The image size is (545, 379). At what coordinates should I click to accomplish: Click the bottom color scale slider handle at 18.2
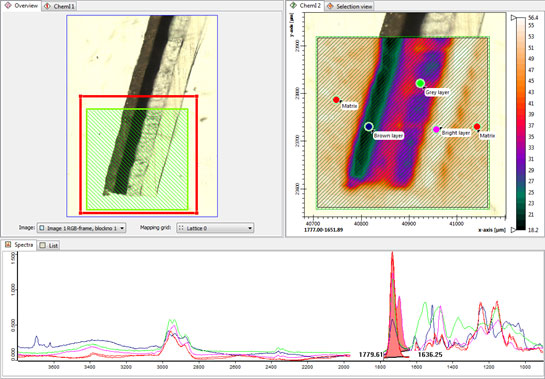(513, 230)
